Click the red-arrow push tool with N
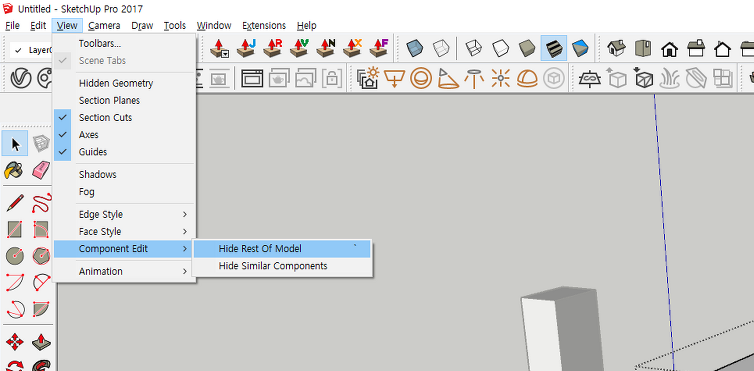Screen dimensions: 754x371 (326, 49)
